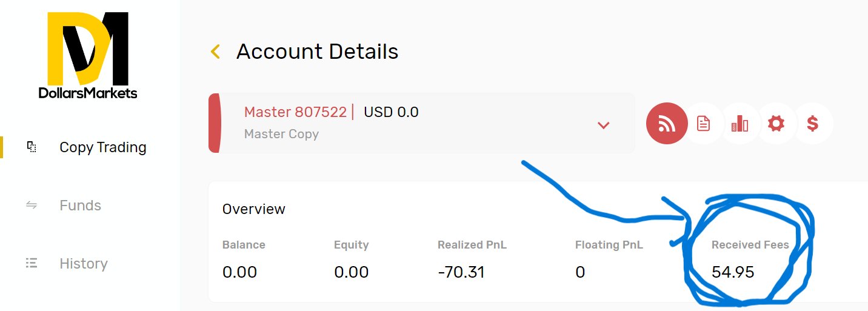Click the Funds transfer arrows icon

pyautogui.click(x=32, y=205)
